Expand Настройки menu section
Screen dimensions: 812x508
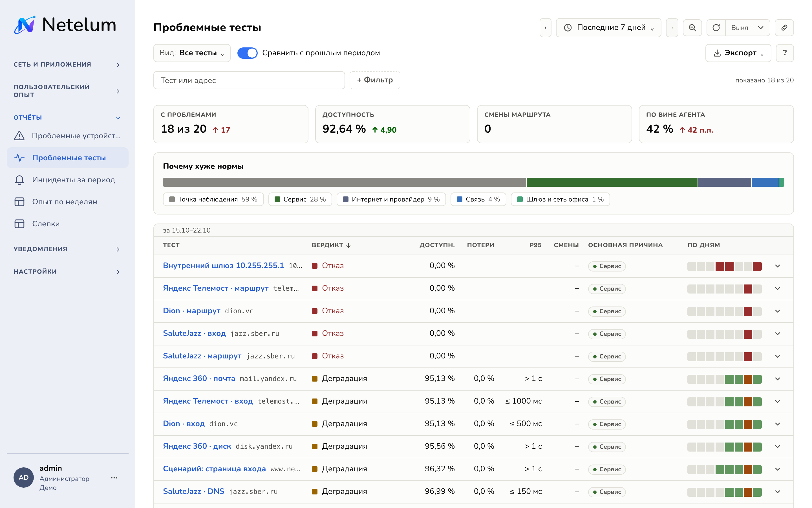(x=67, y=272)
